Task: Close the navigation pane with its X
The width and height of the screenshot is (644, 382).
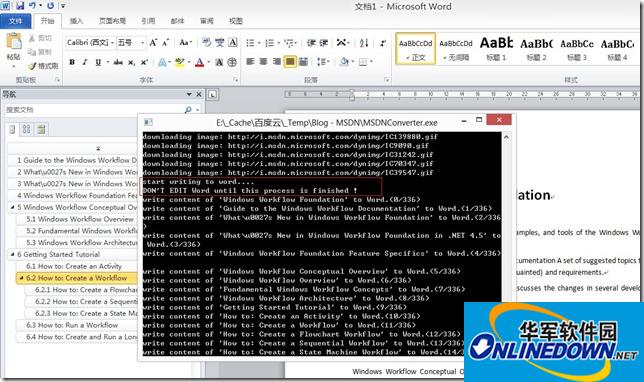Action: (199, 94)
